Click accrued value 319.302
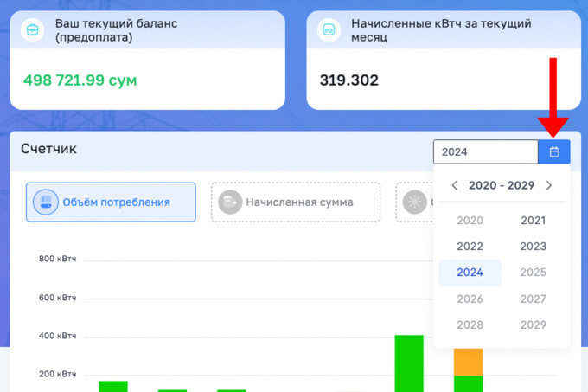Image resolution: width=588 pixels, height=392 pixels. [349, 80]
